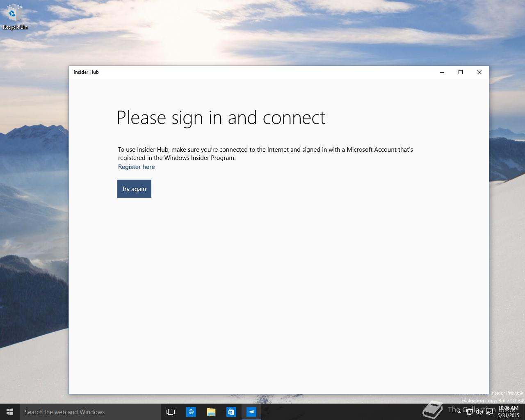525x420 pixels.
Task: Launch the globe browser icon in taskbar
Action: 191,412
